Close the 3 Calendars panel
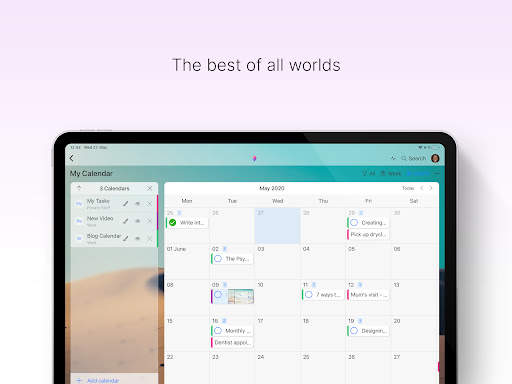The height and width of the screenshot is (384, 512). pyautogui.click(x=150, y=188)
